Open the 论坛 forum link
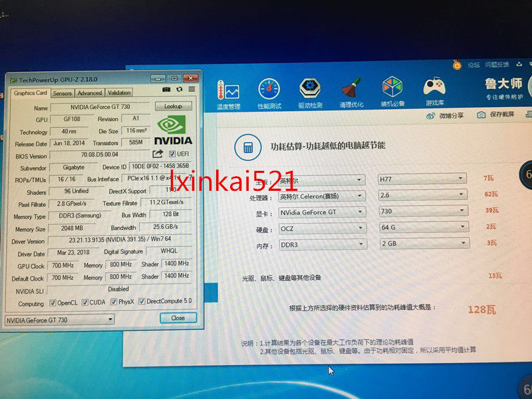Image resolution: width=532 pixels, height=399 pixels. point(473,65)
